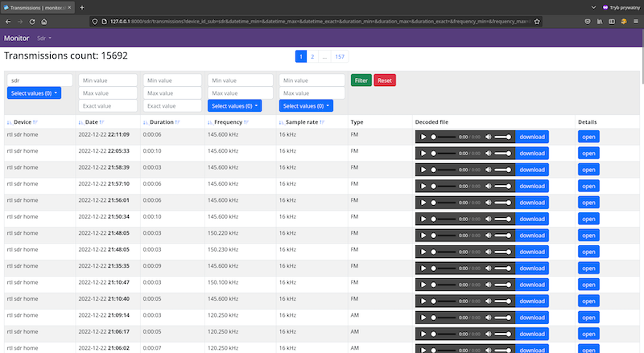
Task: Seek in the 22:11:09 row audio progress bar
Action: point(444,137)
